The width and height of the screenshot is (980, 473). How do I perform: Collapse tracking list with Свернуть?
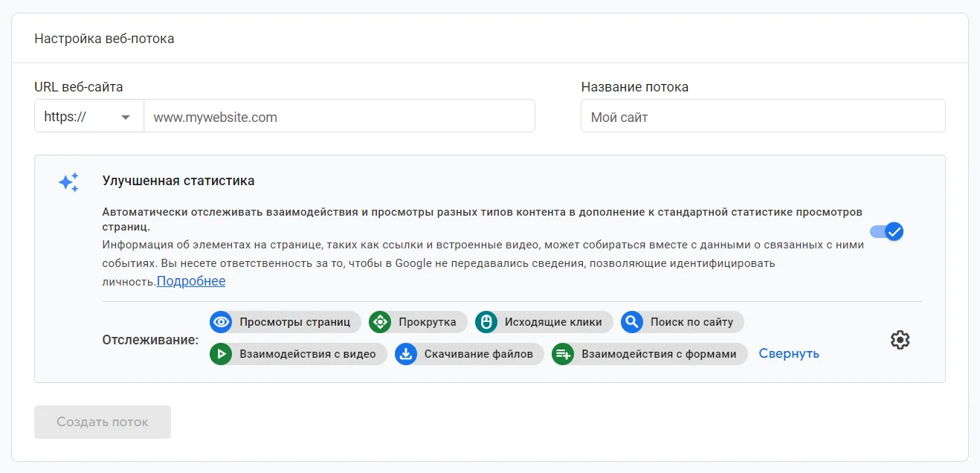click(x=789, y=354)
